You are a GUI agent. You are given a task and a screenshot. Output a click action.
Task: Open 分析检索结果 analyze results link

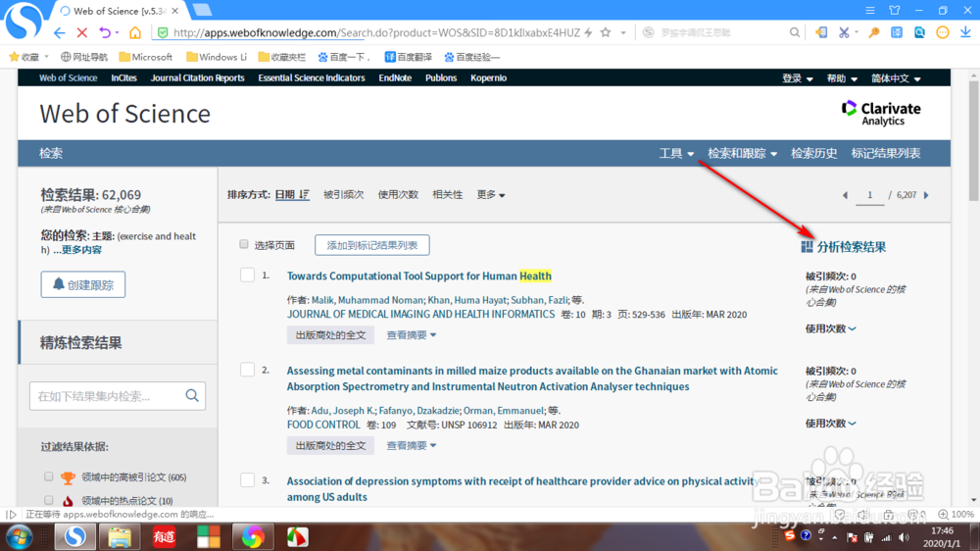tap(844, 247)
